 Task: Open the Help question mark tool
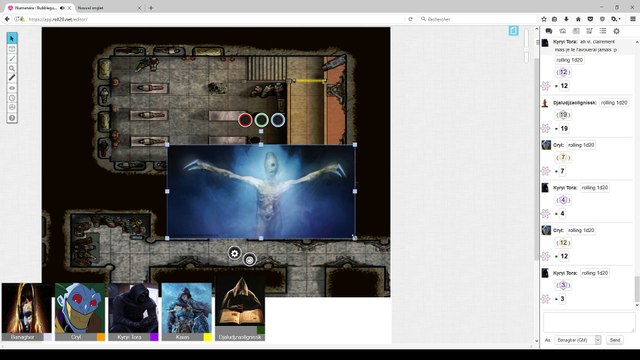(x=12, y=118)
